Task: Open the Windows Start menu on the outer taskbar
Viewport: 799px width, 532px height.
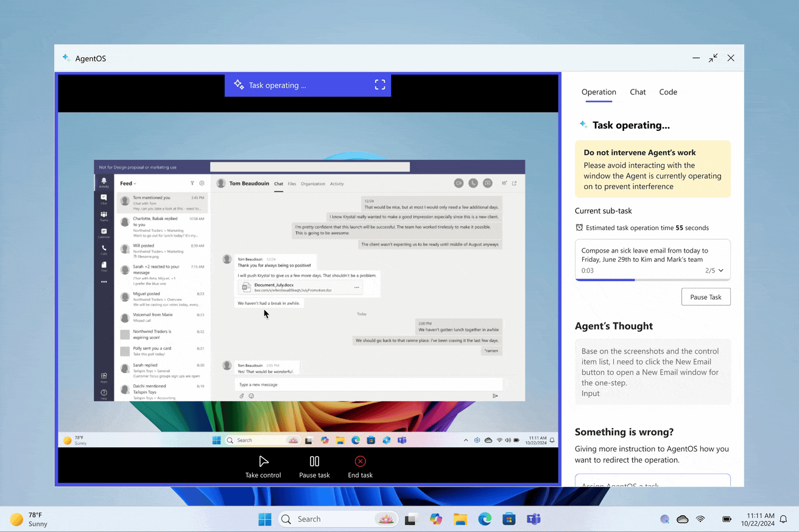Action: click(265, 519)
